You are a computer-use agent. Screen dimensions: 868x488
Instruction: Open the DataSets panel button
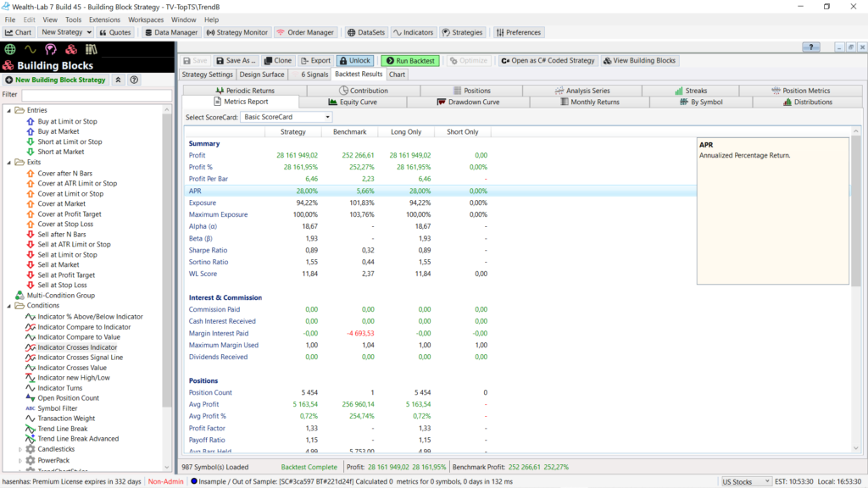(366, 32)
